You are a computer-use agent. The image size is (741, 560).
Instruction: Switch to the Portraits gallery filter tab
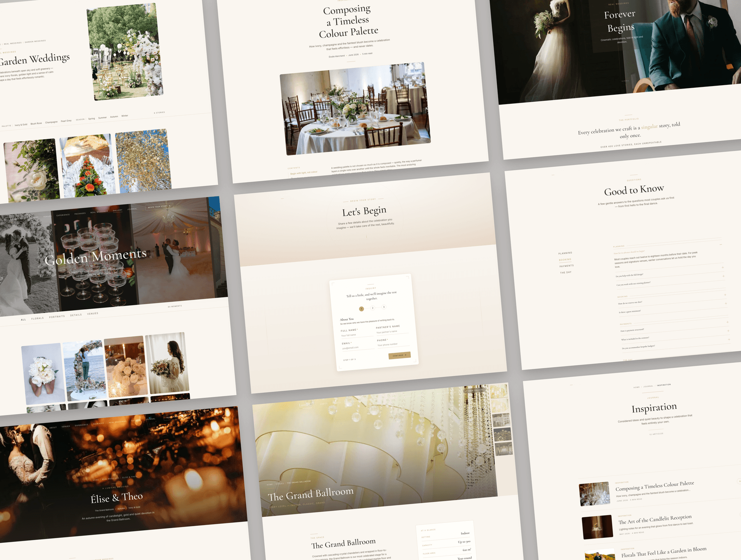57,317
